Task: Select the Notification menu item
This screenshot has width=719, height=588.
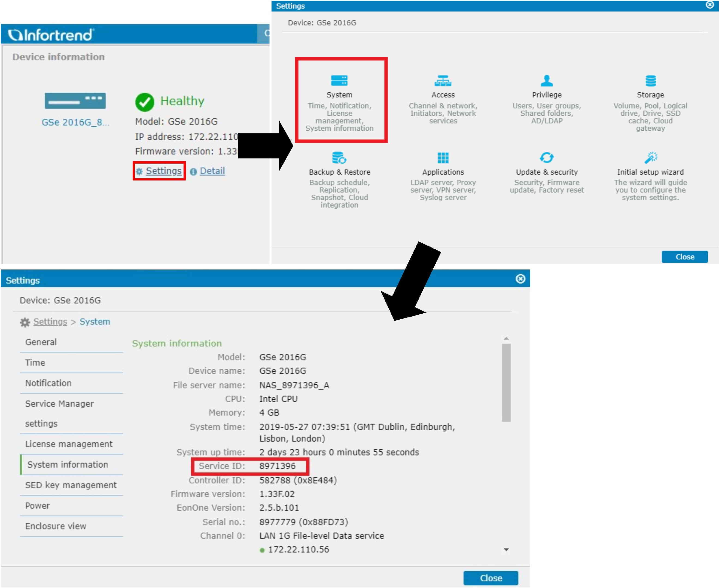Action: point(48,383)
